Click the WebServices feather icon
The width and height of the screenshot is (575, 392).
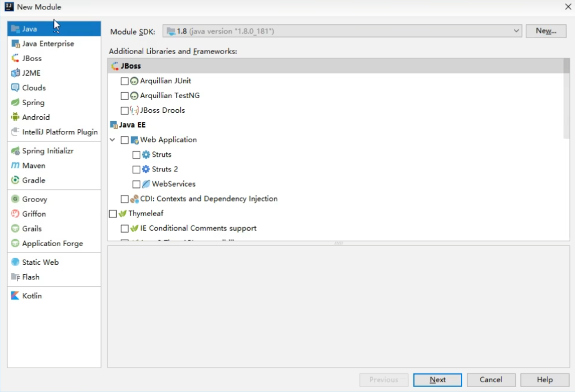coord(146,184)
